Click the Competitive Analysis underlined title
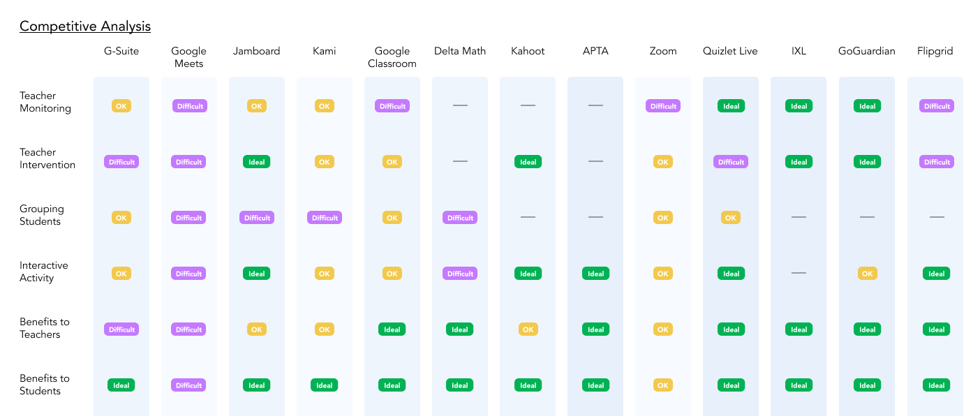This screenshot has height=416, width=980. tap(84, 27)
